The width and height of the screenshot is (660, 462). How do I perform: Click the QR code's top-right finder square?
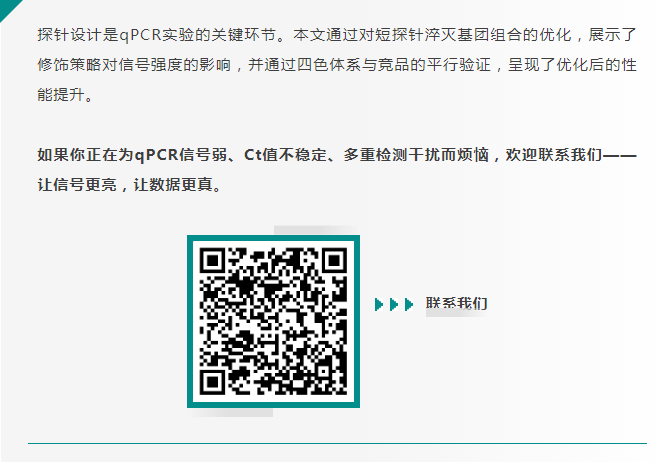(335, 260)
